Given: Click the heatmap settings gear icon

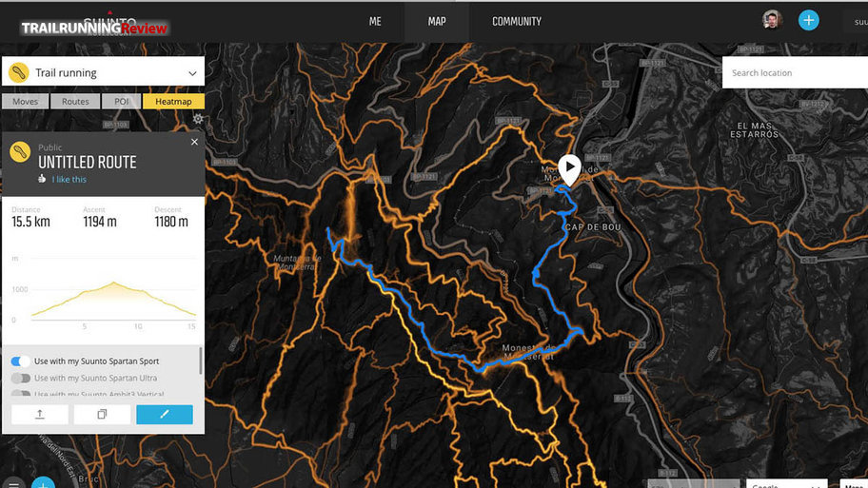Looking at the screenshot, I should [x=198, y=118].
